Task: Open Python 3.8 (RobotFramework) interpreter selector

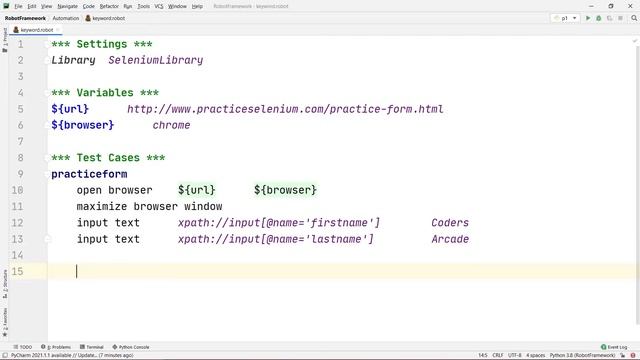Action: (x=582, y=356)
